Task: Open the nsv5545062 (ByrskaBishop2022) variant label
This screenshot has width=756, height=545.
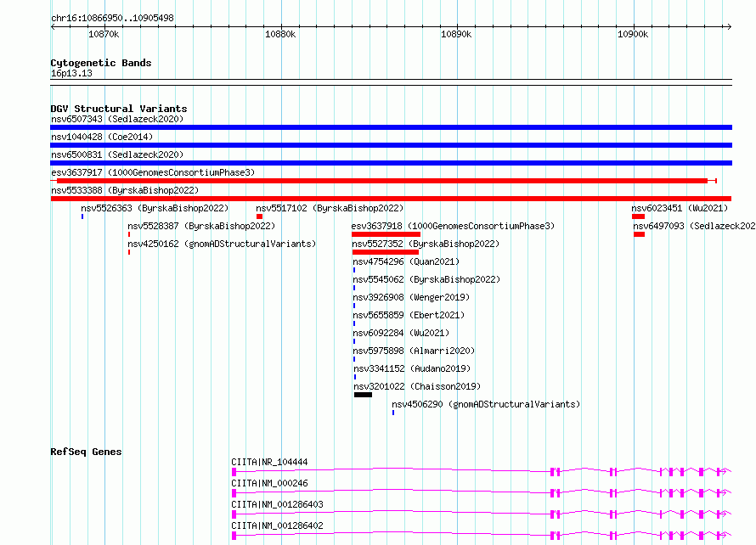Action: (x=426, y=279)
